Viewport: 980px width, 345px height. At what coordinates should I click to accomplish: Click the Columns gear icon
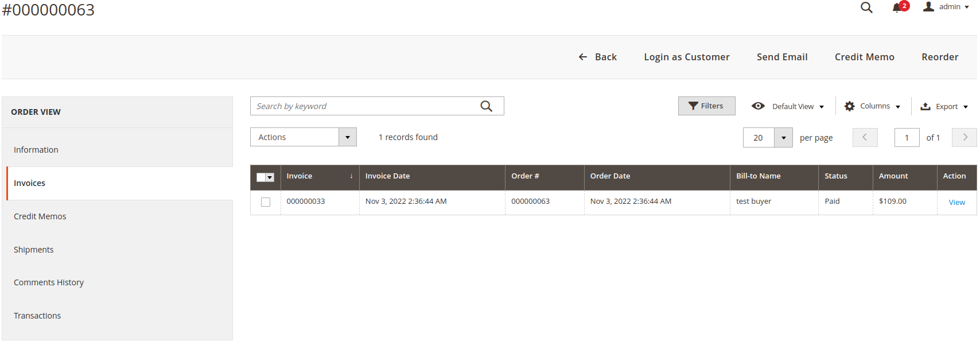coord(850,106)
